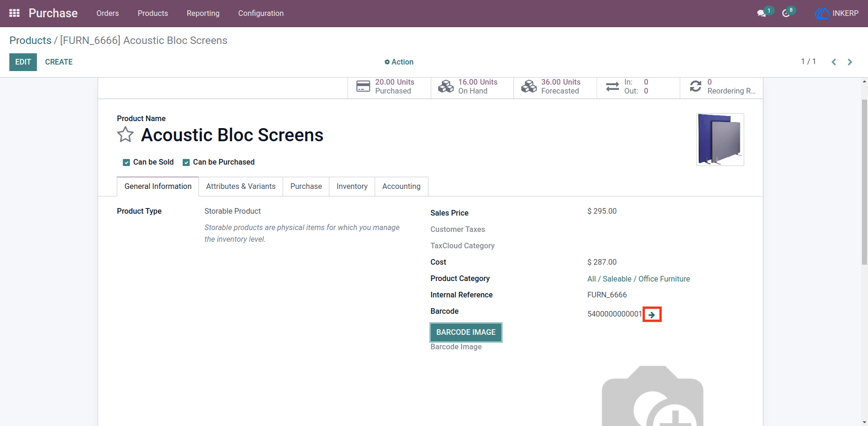Image resolution: width=868 pixels, height=426 pixels.
Task: Click the 1 / 1 pager counter
Action: 808,62
